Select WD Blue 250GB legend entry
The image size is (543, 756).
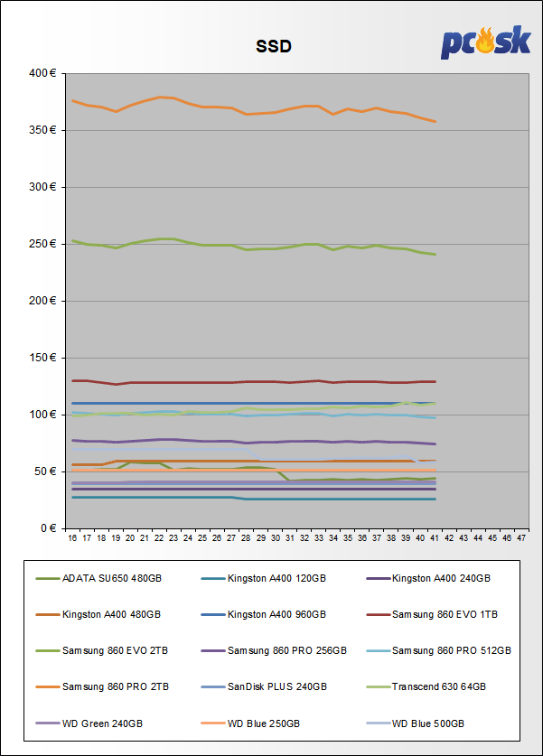[251, 723]
